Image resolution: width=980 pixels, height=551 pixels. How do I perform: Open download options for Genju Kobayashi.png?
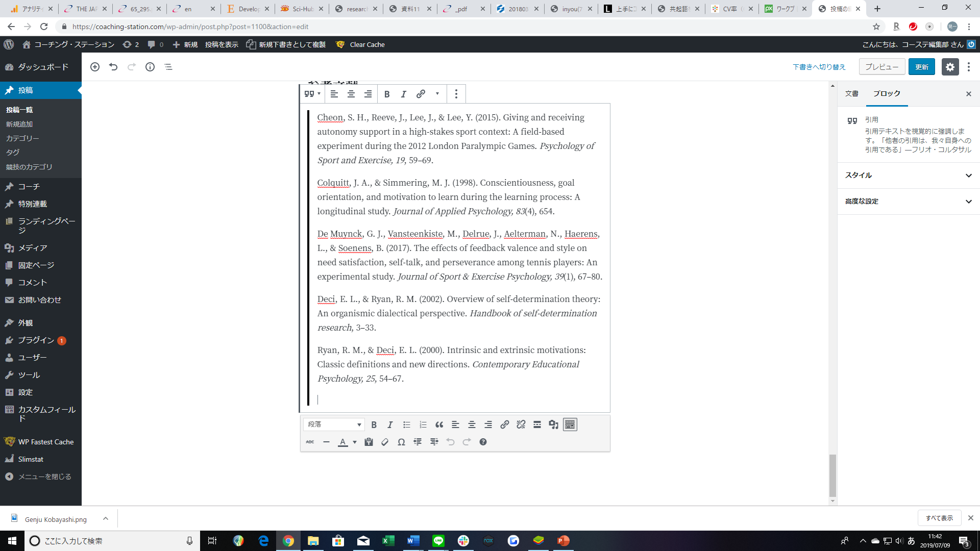tap(106, 518)
